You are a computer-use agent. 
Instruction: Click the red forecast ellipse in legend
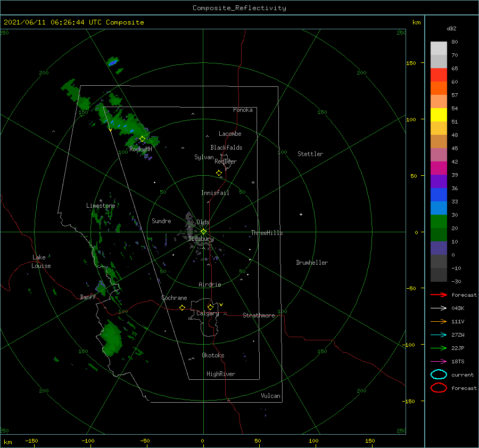[439, 388]
